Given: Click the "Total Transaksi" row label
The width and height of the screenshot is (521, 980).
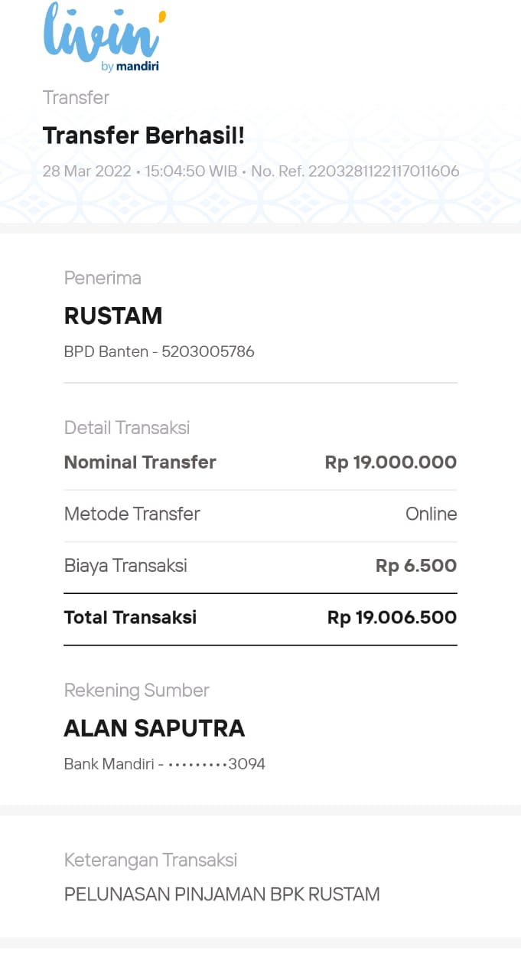Looking at the screenshot, I should pyautogui.click(x=130, y=617).
